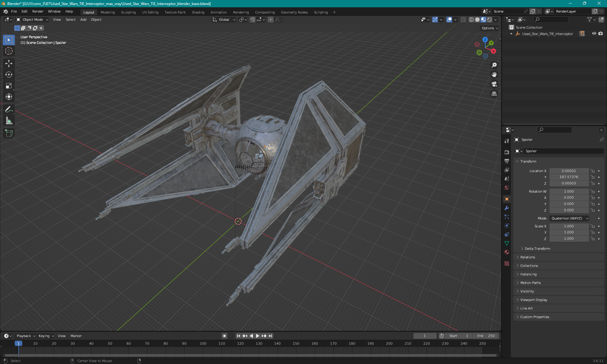Viewport: 607px width, 364px height.
Task: Click the Scale X value field
Action: (569, 226)
